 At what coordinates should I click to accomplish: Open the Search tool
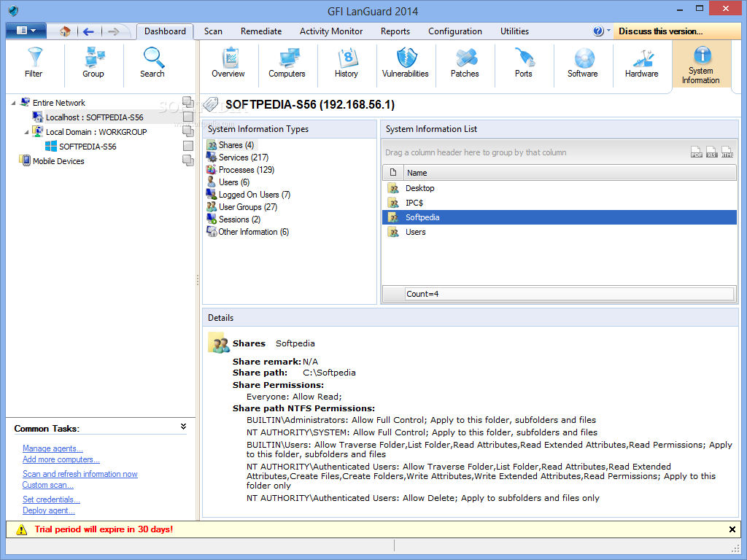tap(152, 63)
